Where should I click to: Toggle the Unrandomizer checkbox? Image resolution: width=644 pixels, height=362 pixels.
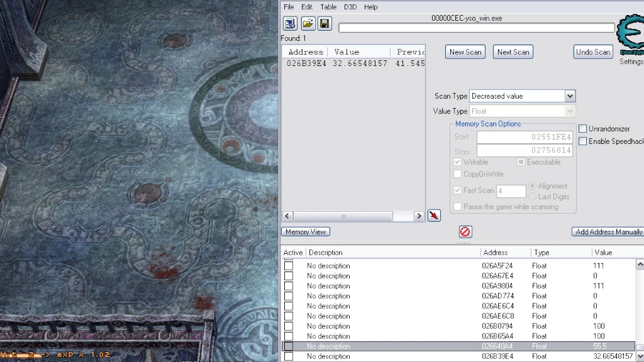click(x=583, y=129)
